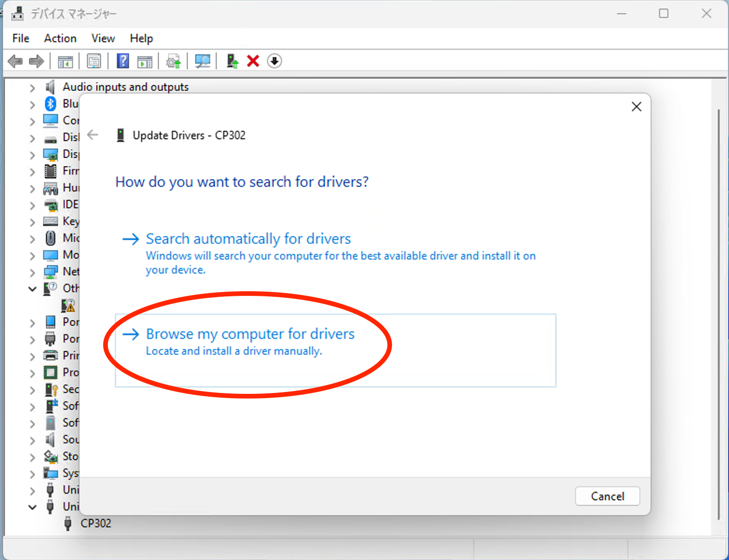
Task: Click the Show/Hide Console Tree toolbar icon
Action: coord(65,61)
